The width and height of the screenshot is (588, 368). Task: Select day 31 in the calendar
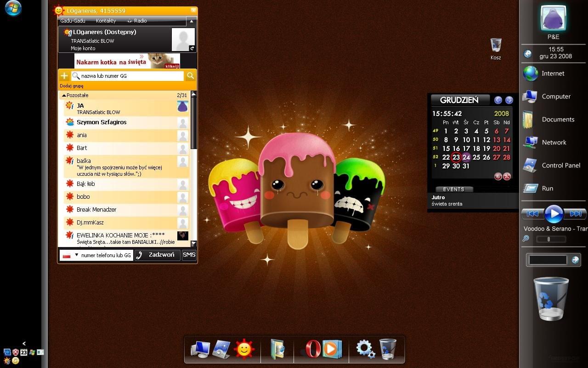tap(466, 166)
